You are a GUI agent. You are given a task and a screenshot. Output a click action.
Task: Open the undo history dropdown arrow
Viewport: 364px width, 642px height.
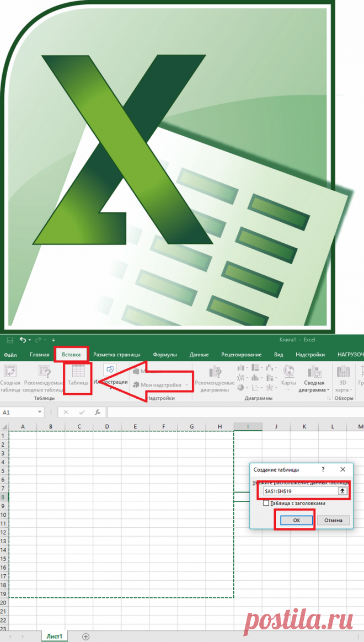pos(29,340)
